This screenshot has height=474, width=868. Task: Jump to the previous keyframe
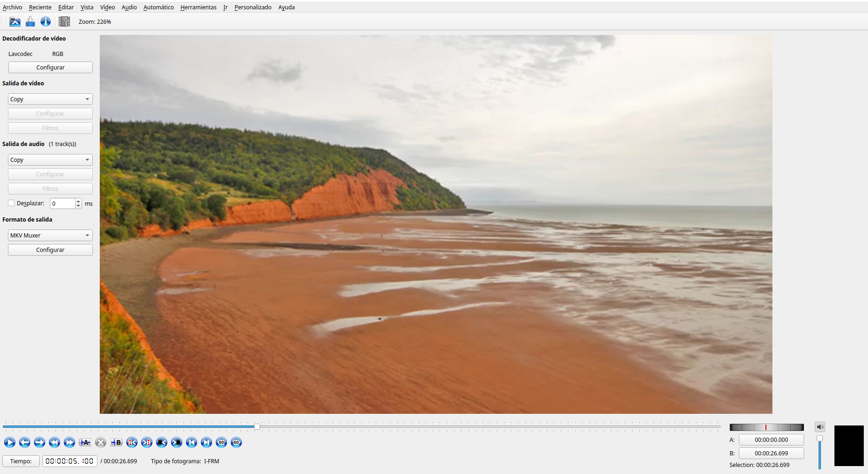55,442
